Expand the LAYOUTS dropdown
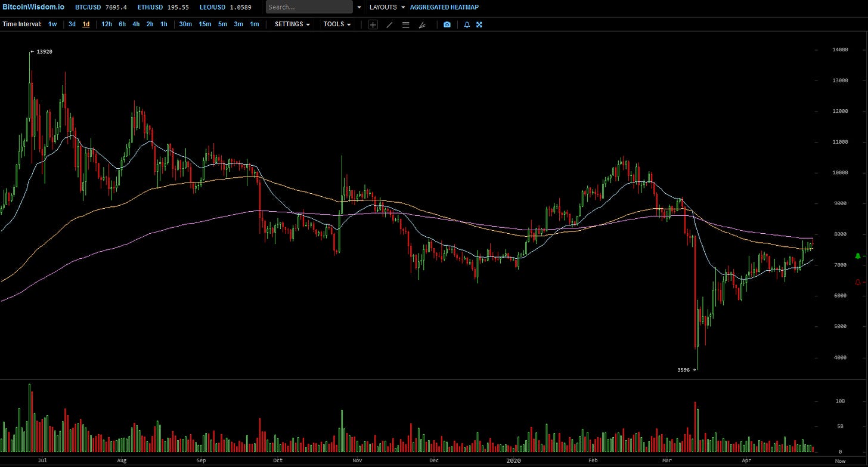 (387, 7)
